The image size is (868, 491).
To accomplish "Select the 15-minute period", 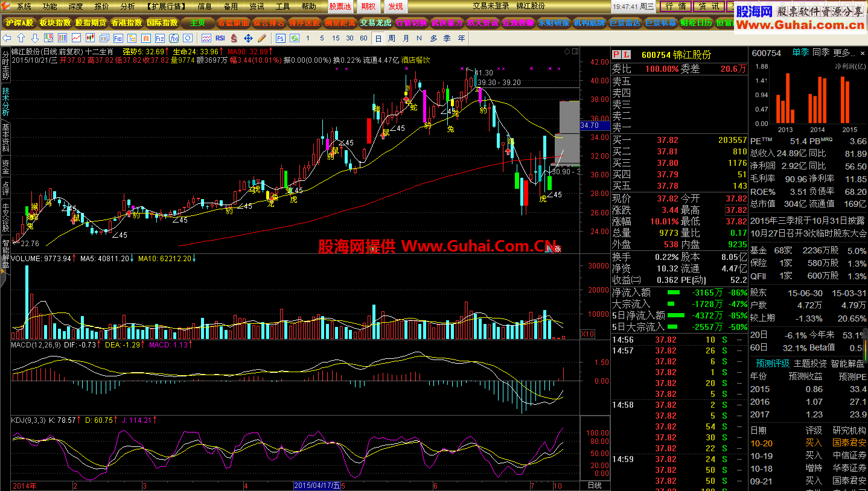I will (x=336, y=38).
